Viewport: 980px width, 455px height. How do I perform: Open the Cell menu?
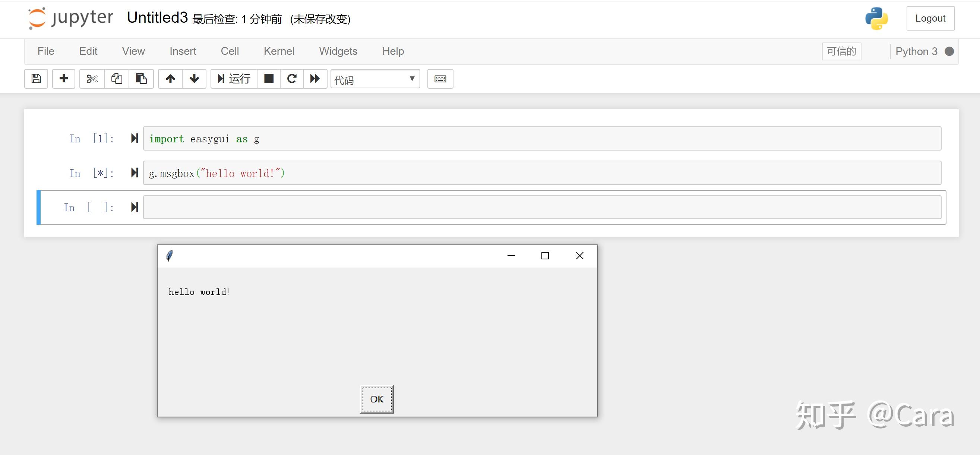tap(230, 51)
